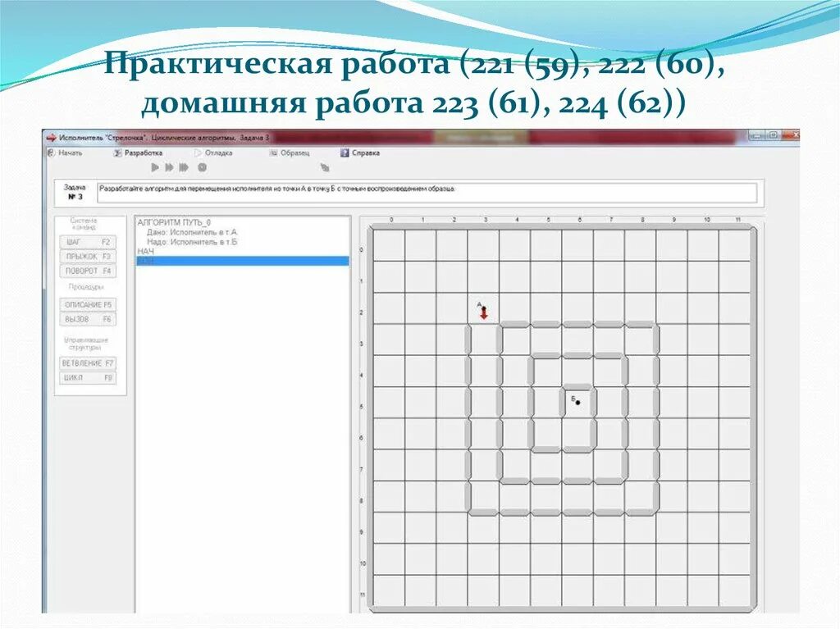Click the Начать menu item
This screenshot has height=629, width=840.
65,153
